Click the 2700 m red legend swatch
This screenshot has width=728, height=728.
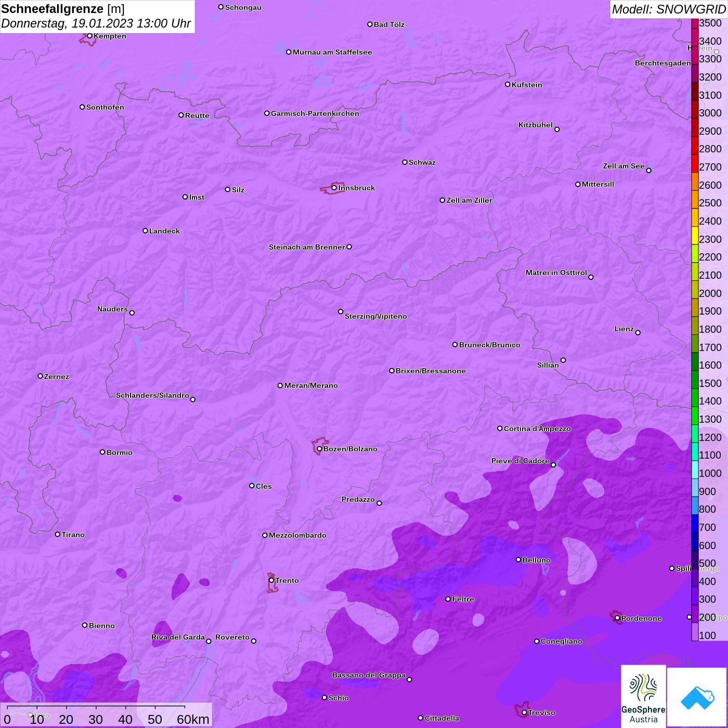coord(695,163)
